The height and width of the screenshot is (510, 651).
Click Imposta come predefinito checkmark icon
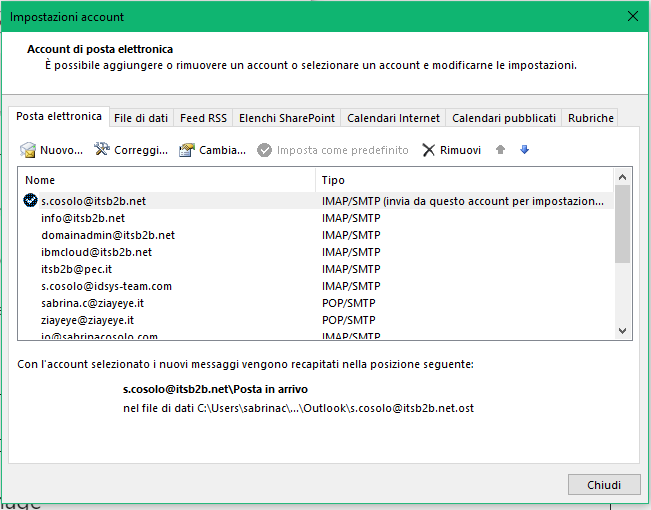click(x=265, y=150)
